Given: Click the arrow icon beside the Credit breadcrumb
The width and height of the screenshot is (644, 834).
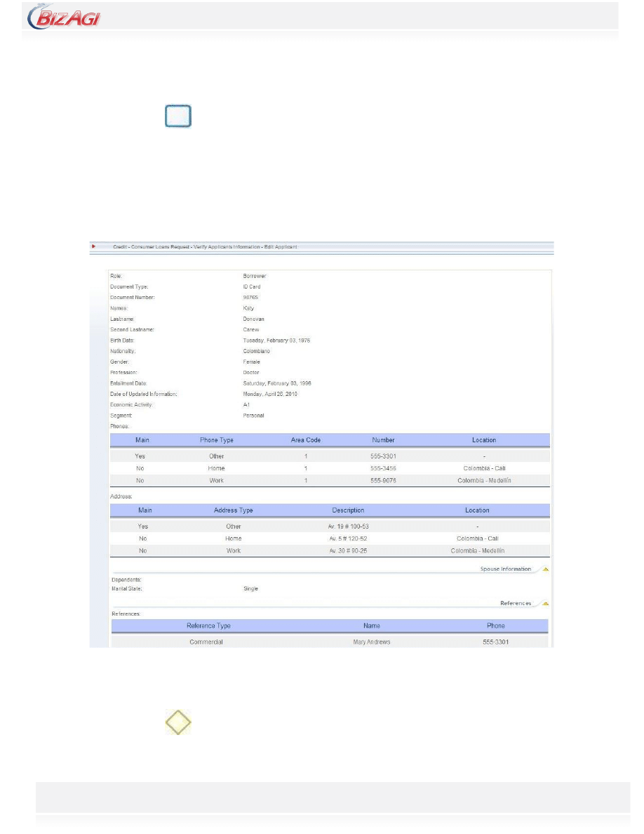Looking at the screenshot, I should [x=94, y=246].
